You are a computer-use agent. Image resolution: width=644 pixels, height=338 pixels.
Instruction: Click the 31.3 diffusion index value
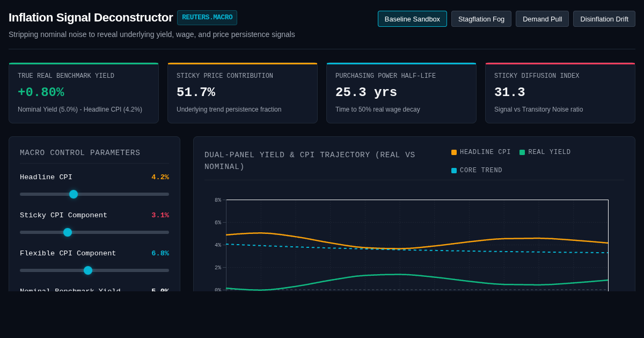510,92
